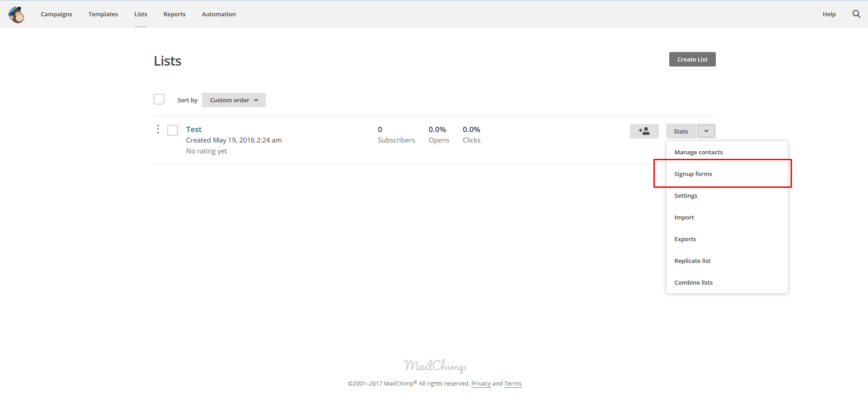Open Settings from the list menu
This screenshot has height=410, width=868.
click(686, 195)
